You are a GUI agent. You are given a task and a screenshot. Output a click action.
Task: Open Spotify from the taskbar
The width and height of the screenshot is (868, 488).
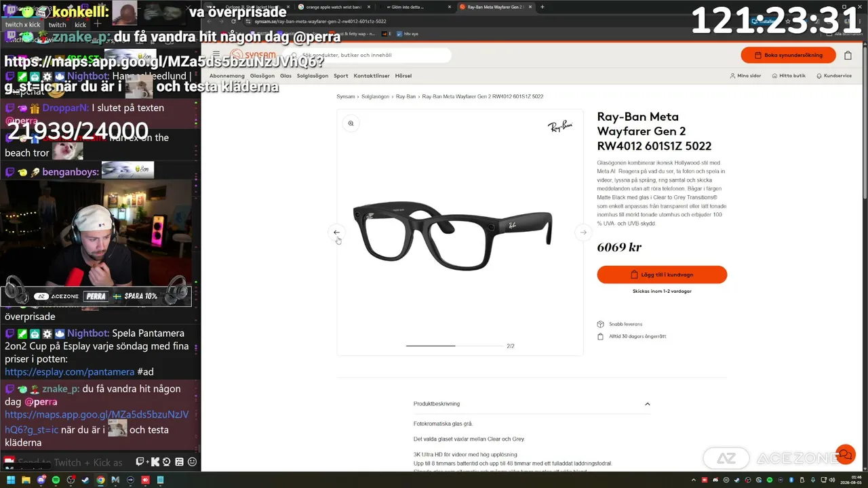click(56, 480)
